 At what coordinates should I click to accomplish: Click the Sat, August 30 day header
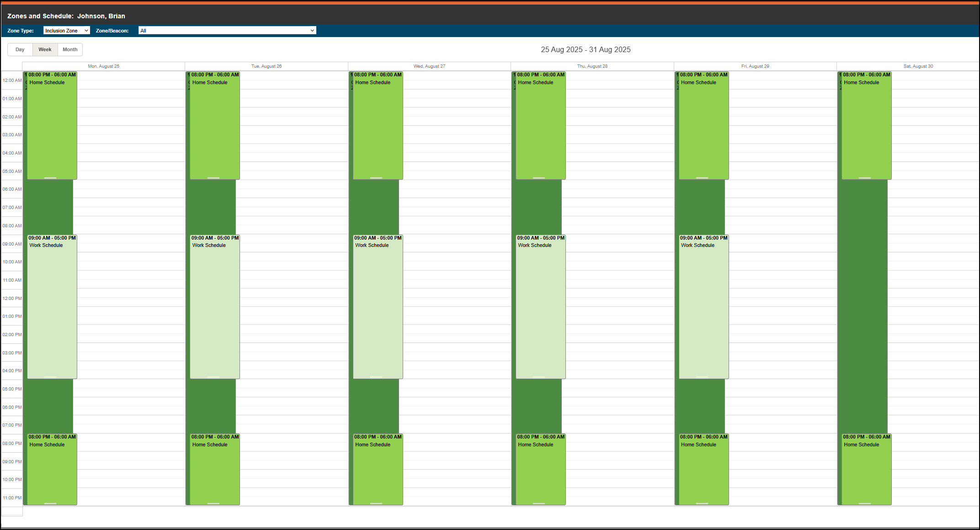pyautogui.click(x=918, y=66)
